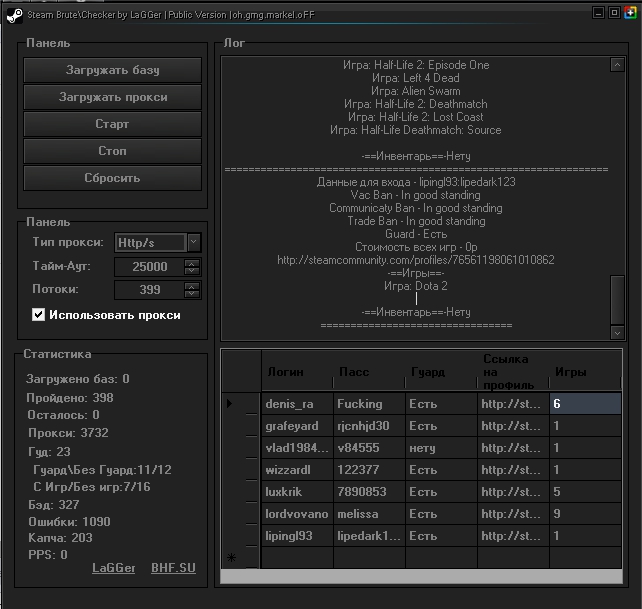
Task: Click the Стоп button
Action: 113,151
